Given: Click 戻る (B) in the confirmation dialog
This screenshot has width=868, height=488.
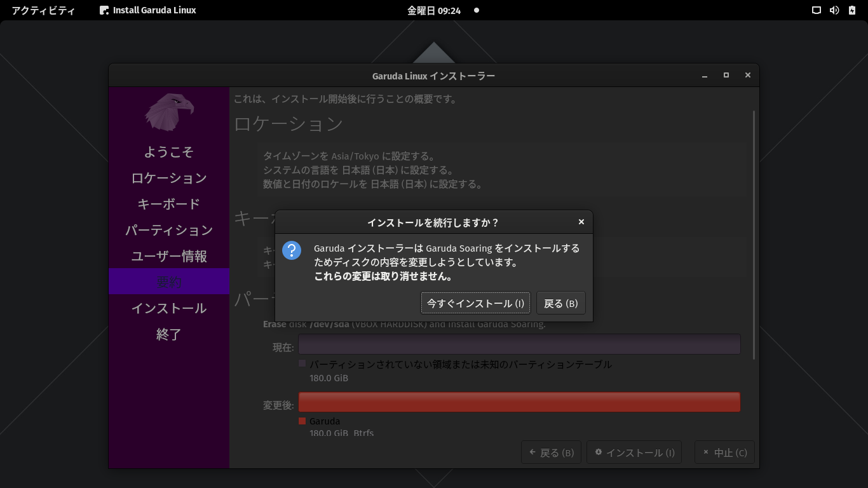Looking at the screenshot, I should (x=560, y=303).
